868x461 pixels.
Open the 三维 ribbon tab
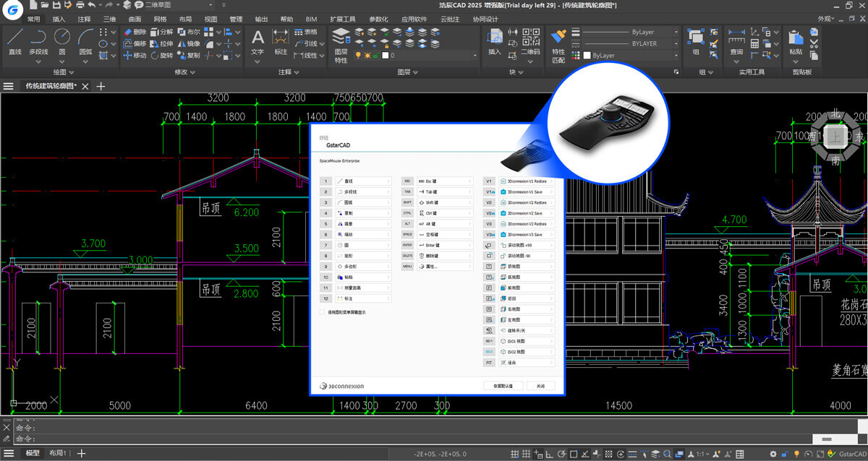[109, 19]
